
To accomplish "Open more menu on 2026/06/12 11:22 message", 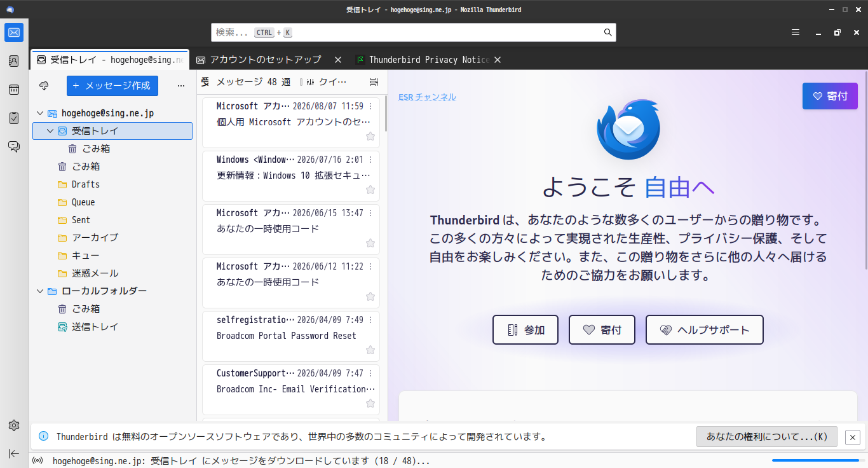I will (370, 266).
